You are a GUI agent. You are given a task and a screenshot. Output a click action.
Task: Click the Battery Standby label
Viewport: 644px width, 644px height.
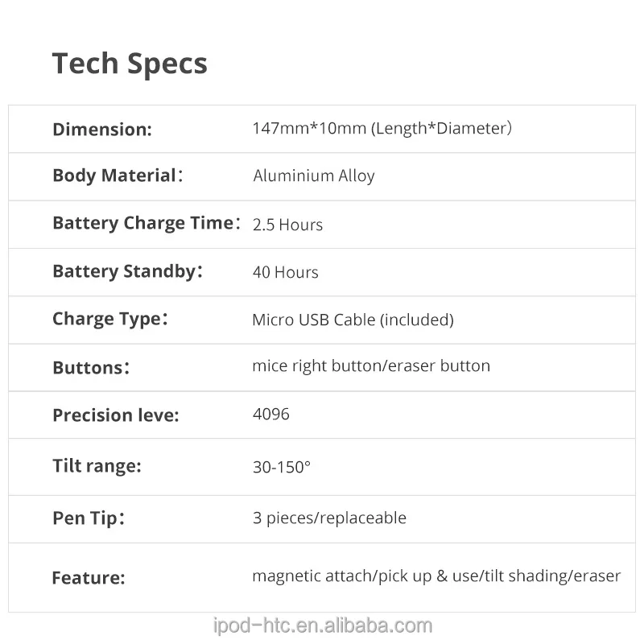127,271
